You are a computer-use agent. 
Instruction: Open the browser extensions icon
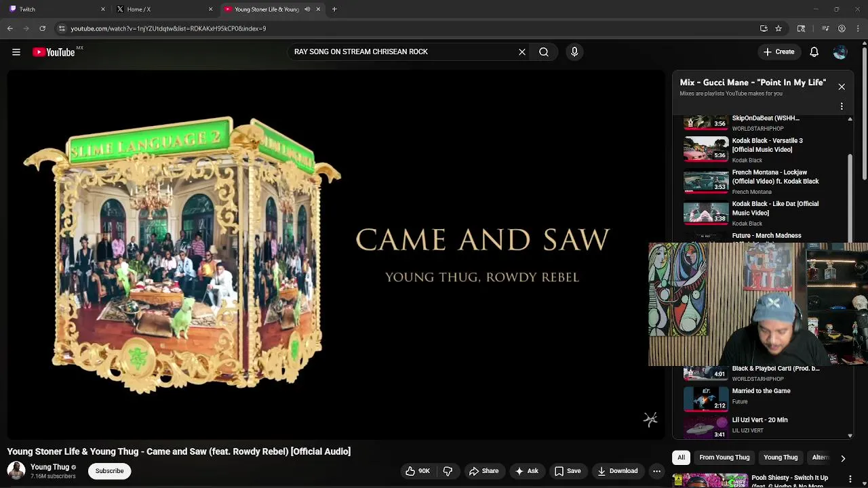pyautogui.click(x=801, y=28)
